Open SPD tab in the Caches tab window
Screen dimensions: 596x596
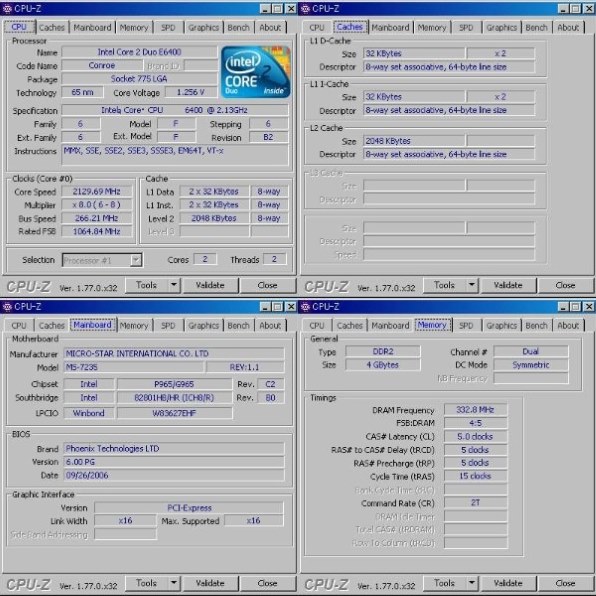[466, 27]
